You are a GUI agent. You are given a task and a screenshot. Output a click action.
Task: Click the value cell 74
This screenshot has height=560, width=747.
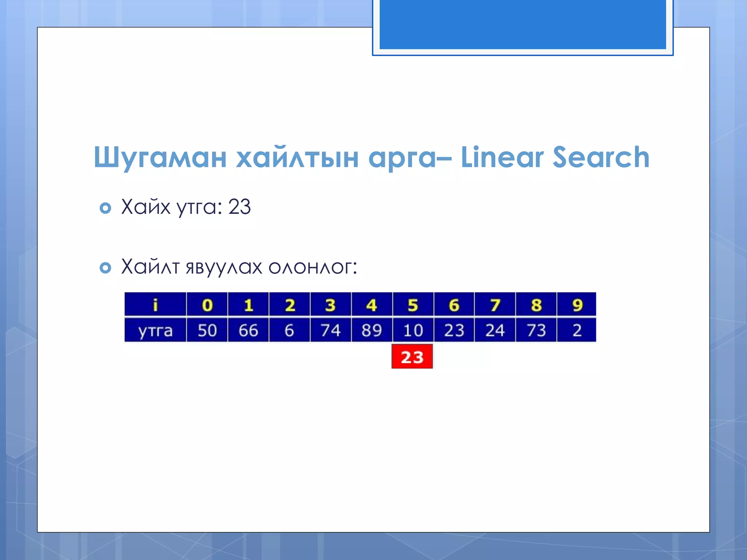click(x=330, y=330)
